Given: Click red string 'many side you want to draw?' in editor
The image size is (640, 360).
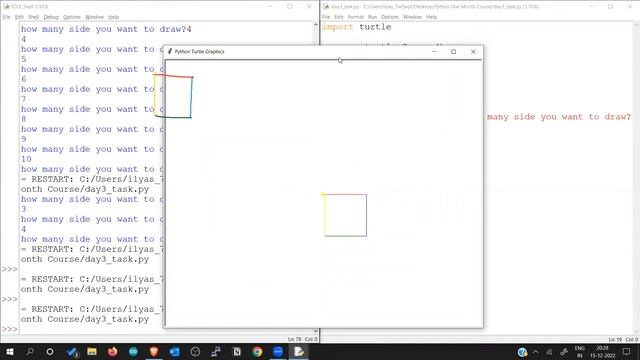Looking at the screenshot, I should pyautogui.click(x=559, y=117).
